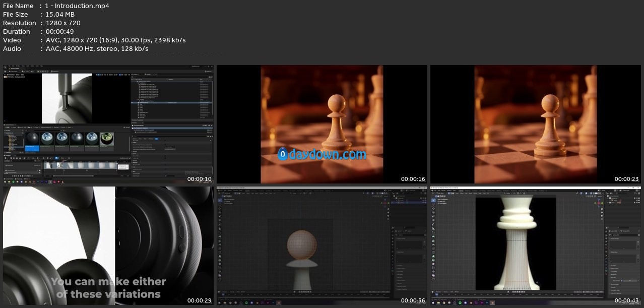Toggle visibility of highlighted Unreal outliner row, 00:00:10 frame
The image size is (644, 308).
(133, 102)
